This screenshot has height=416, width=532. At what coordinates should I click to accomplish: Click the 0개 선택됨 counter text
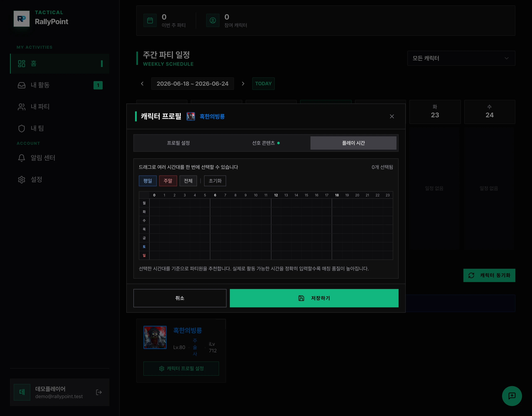382,167
